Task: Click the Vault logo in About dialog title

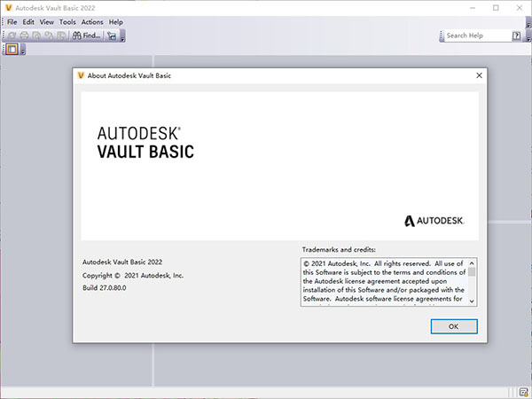Action: [x=81, y=75]
